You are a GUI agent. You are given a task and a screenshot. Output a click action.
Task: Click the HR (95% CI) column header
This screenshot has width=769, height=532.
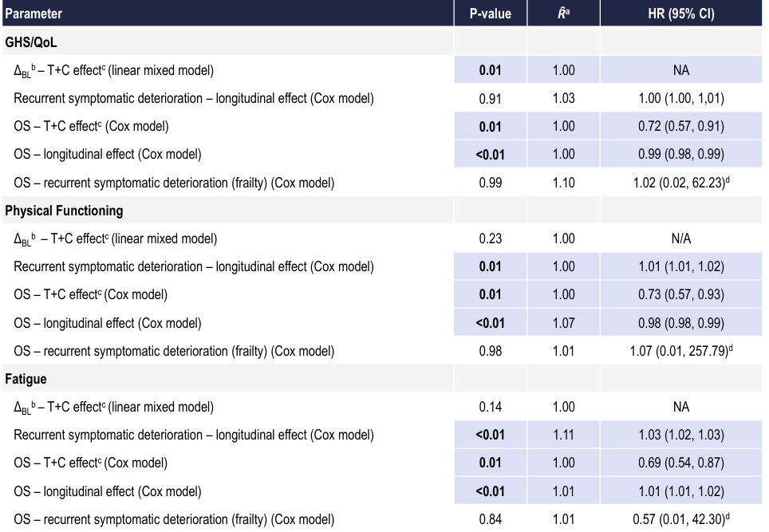680,14
